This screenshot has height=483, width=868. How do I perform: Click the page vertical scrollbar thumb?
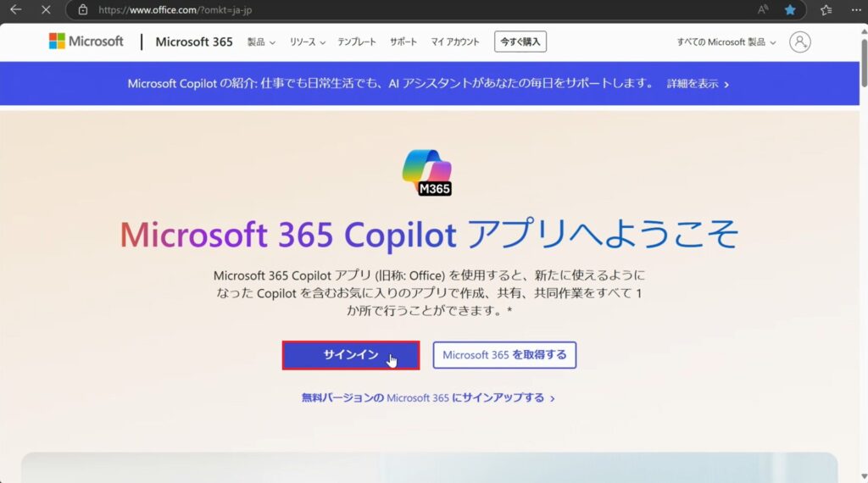pos(864,63)
